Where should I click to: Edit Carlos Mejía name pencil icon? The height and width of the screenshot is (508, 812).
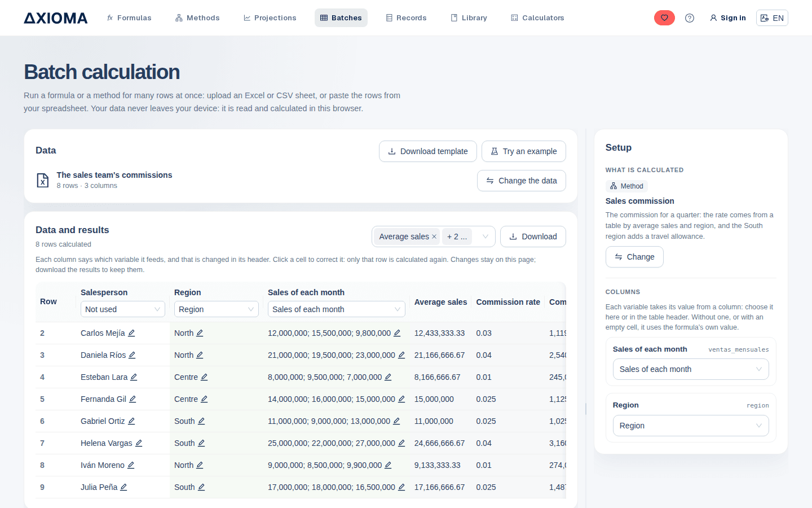(131, 333)
